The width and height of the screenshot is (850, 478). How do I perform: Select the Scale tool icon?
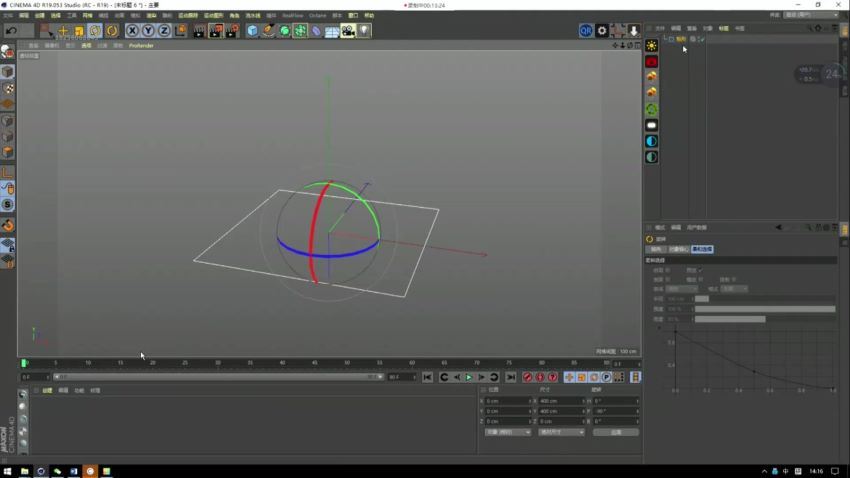pos(79,31)
